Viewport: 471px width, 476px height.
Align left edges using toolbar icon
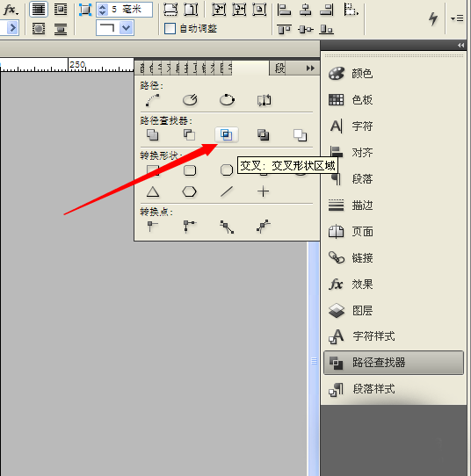pyautogui.click(x=285, y=10)
